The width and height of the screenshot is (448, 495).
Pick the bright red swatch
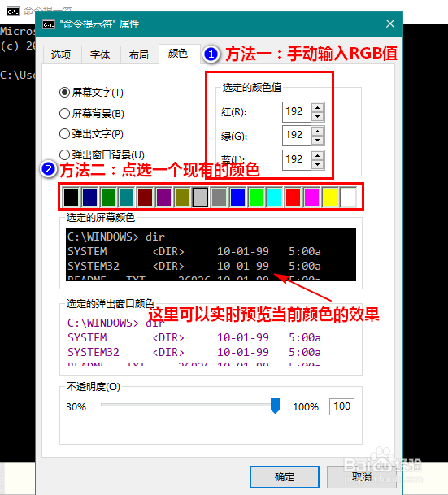coord(293,197)
